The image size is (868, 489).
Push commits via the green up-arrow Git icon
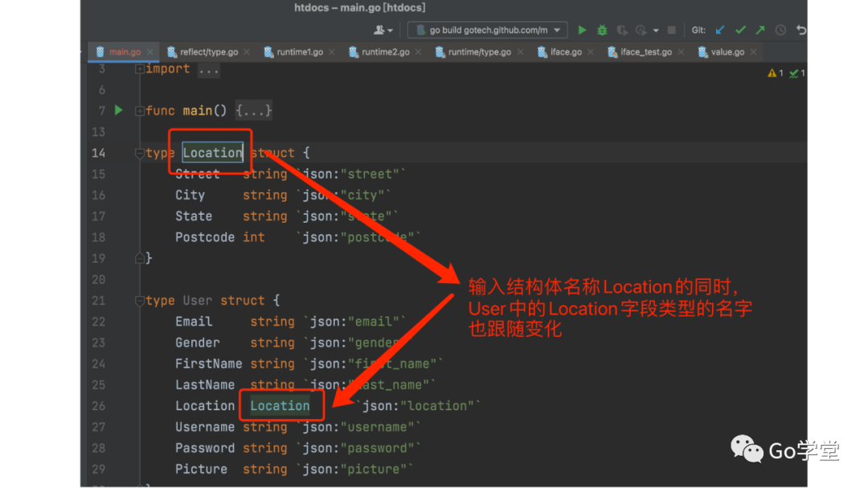pos(760,30)
